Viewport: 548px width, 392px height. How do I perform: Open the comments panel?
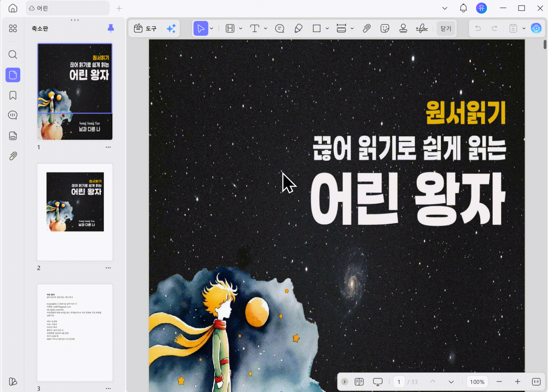(x=13, y=115)
